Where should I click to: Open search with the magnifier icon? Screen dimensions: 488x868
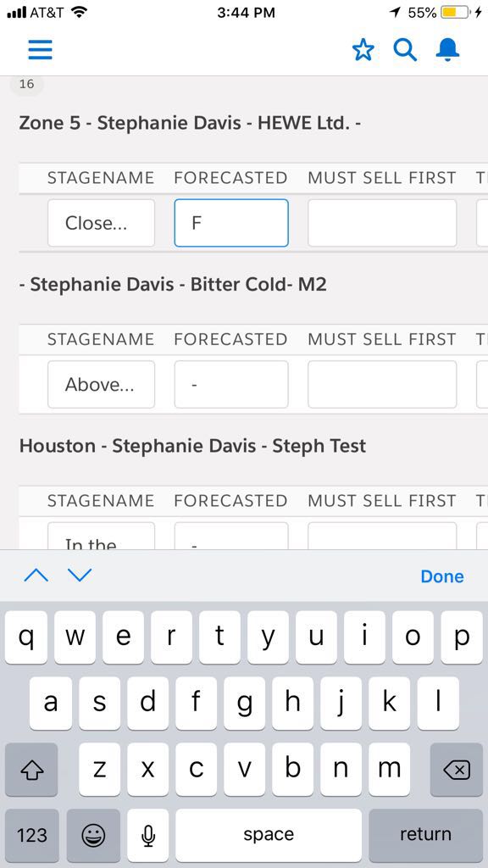pos(405,50)
